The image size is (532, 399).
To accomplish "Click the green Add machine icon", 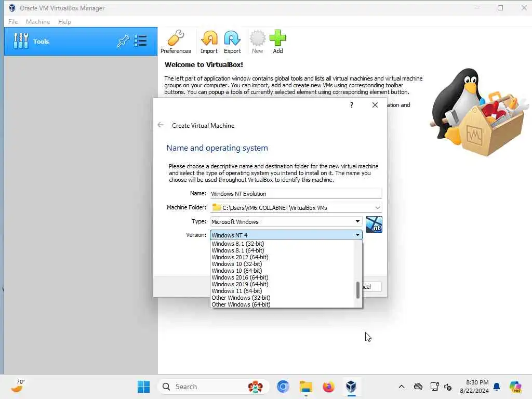I will (x=278, y=42).
